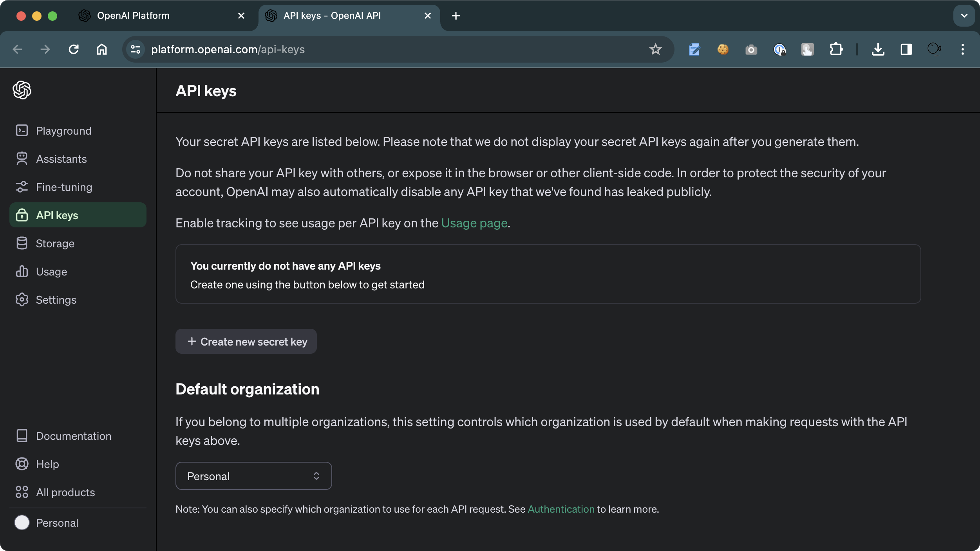Open the All products menu
980x551 pixels.
coord(65,492)
